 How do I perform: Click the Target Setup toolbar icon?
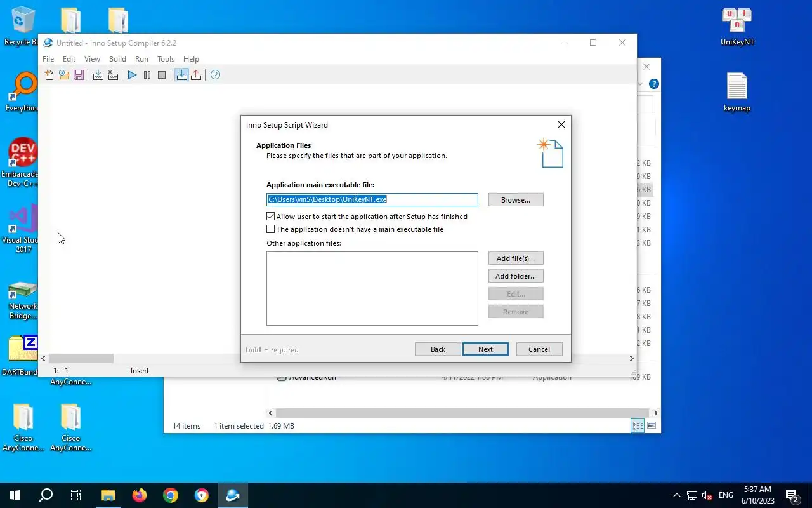[x=181, y=75]
